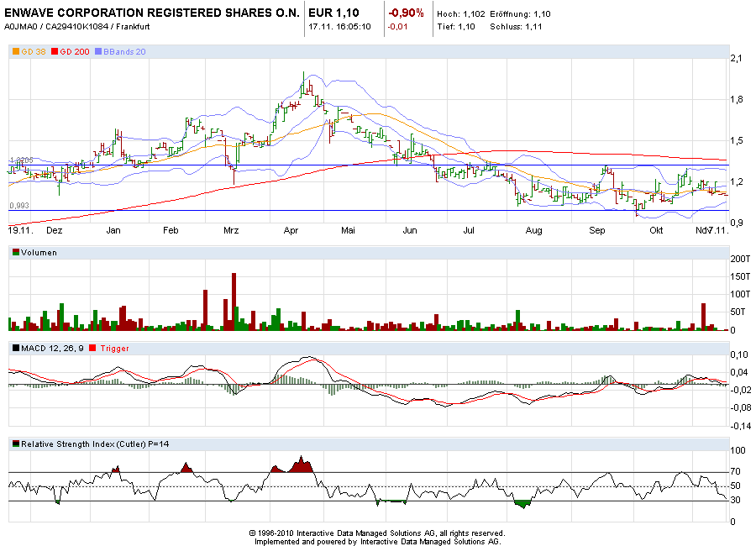Click the Jun month label on the axis
756x546 pixels.
(410, 230)
